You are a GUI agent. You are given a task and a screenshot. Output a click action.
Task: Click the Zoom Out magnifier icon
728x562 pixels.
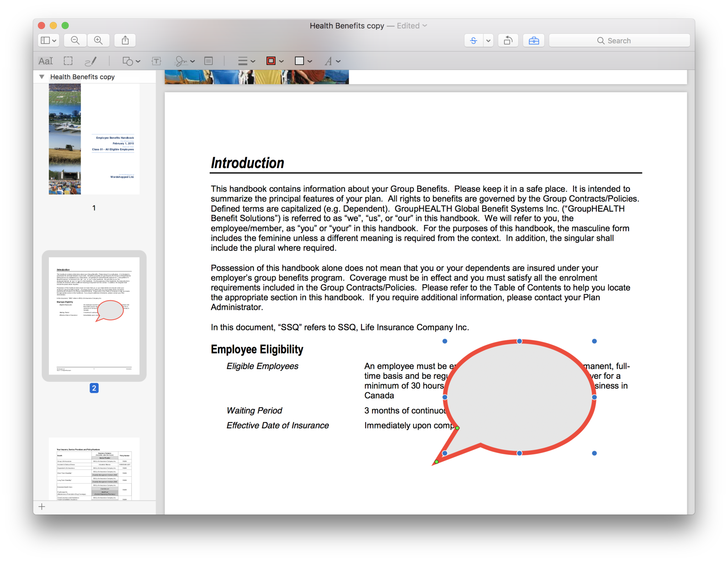pyautogui.click(x=75, y=41)
